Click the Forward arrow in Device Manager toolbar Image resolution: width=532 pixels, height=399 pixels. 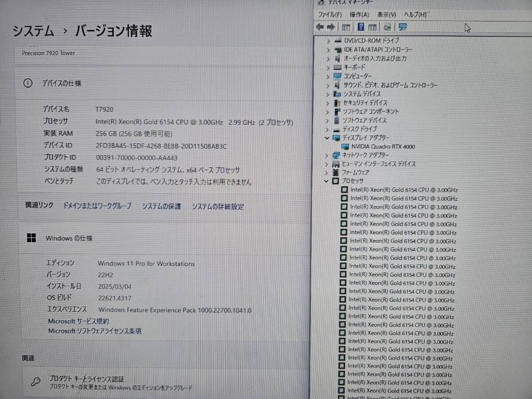pyautogui.click(x=331, y=27)
